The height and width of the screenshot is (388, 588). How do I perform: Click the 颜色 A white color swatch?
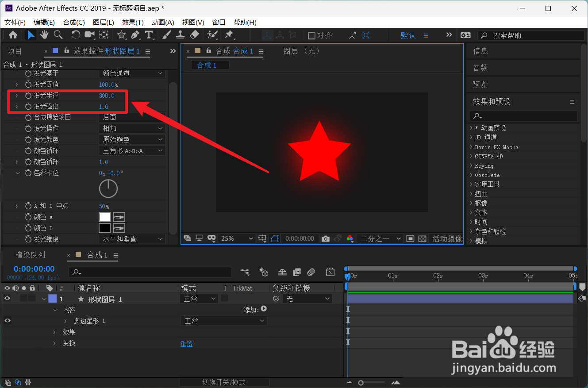(104, 217)
